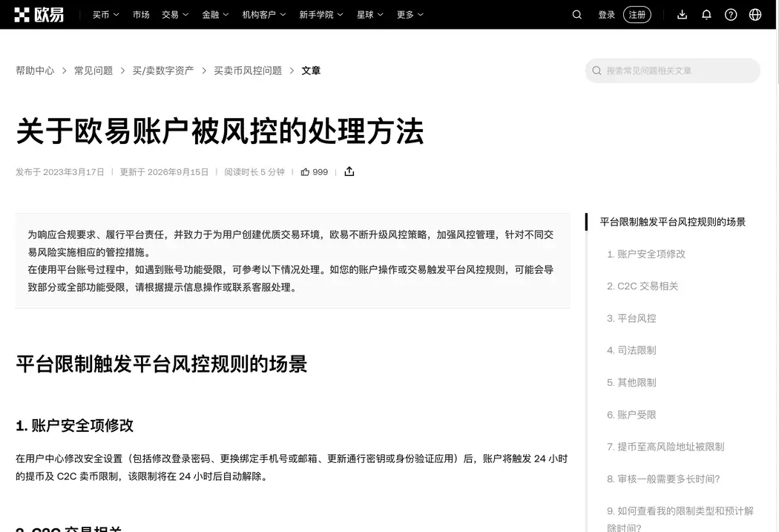Click the article subheading 1. 账户安全项修改
Image resolution: width=779 pixels, height=532 pixels.
(x=74, y=426)
